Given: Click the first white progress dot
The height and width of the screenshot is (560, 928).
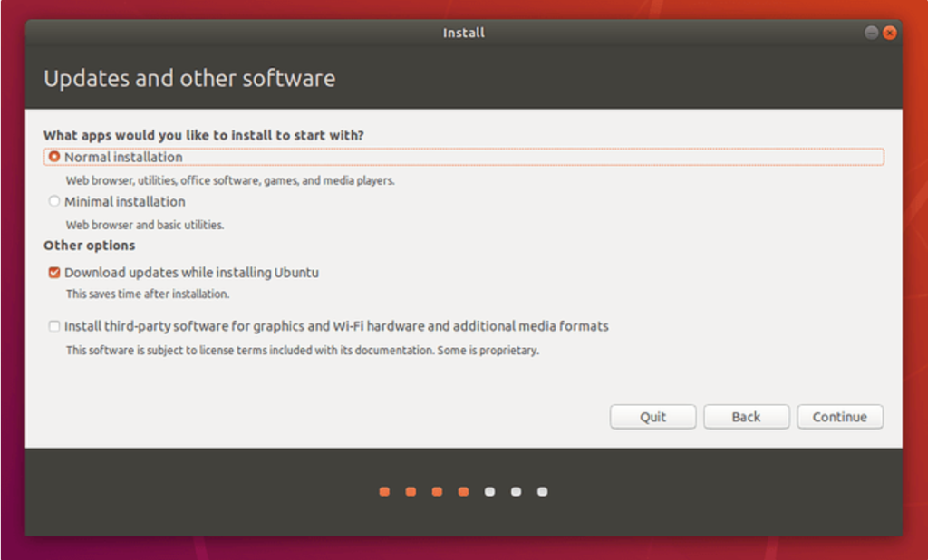Looking at the screenshot, I should pos(489,492).
